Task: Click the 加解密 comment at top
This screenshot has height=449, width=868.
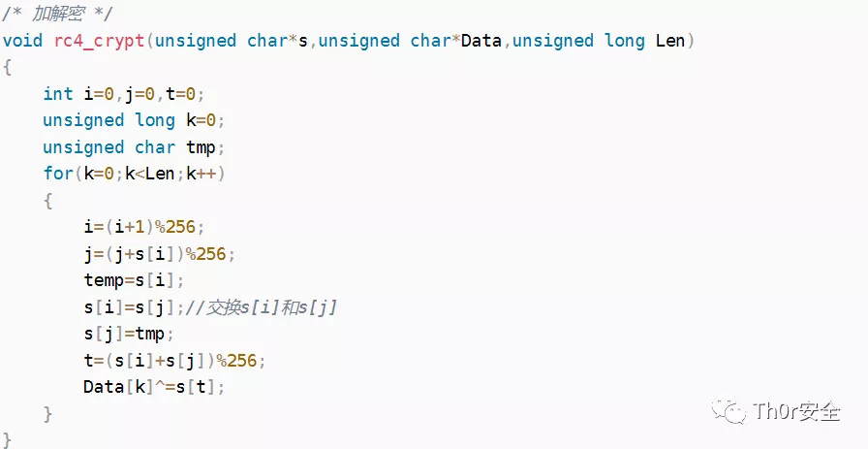Action: pyautogui.click(x=57, y=14)
